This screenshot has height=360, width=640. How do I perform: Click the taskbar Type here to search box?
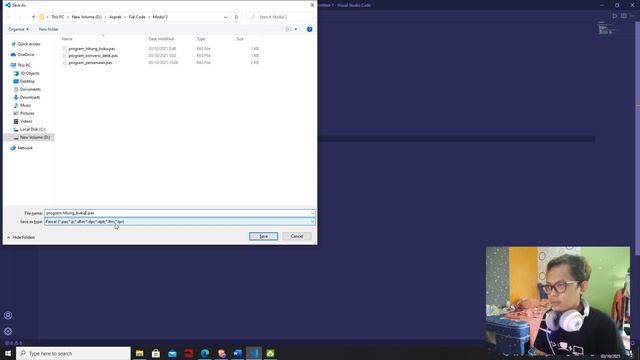(73, 353)
